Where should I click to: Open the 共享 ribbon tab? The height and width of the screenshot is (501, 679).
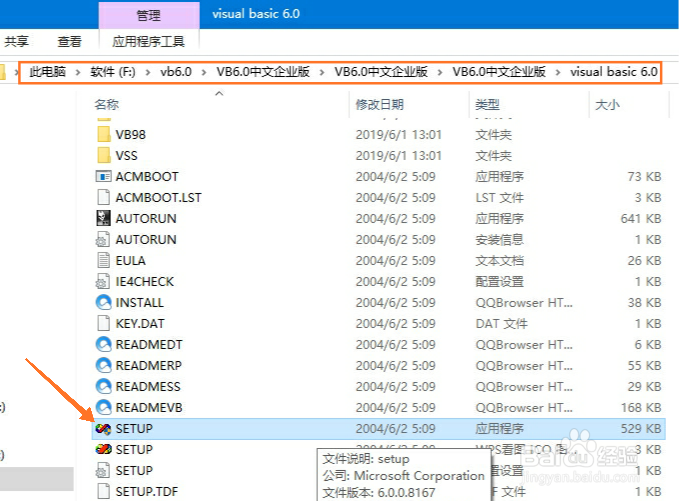16,41
